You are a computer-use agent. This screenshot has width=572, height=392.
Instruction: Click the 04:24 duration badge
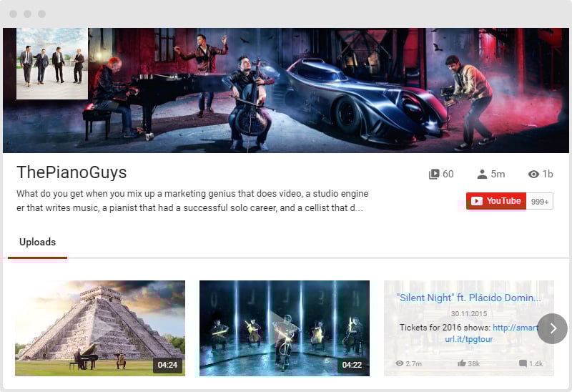tap(167, 365)
